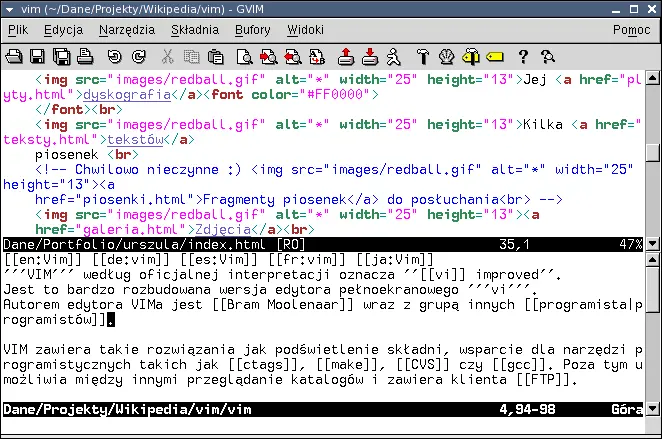Click Find Next toolbar icon
This screenshot has height=439, width=662.
(x=269, y=56)
